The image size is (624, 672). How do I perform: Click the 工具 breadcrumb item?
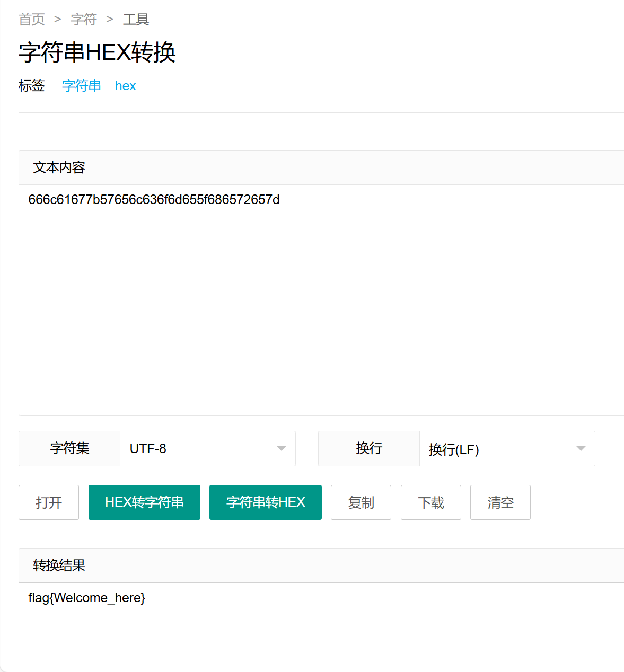[x=136, y=20]
